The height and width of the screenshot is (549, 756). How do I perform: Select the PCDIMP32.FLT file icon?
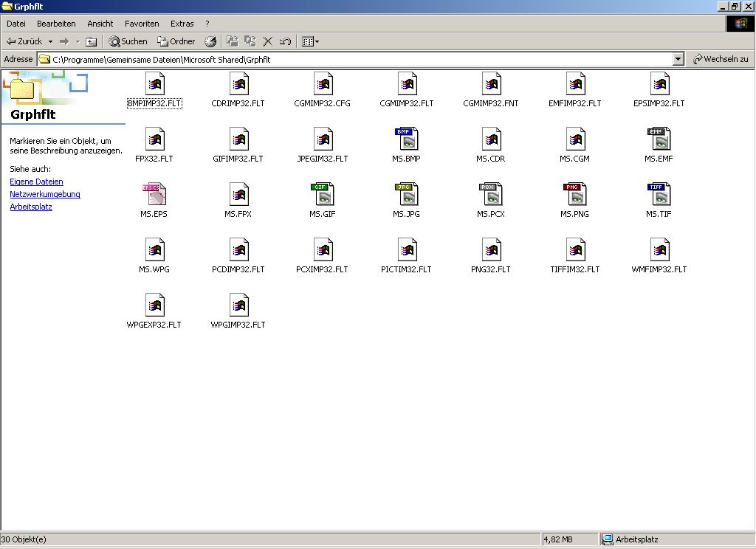point(238,250)
